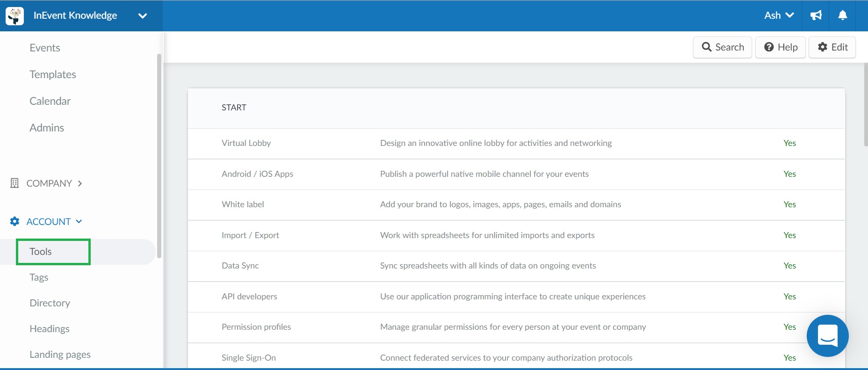Viewport: 868px width, 370px height.
Task: Open Landing pages in the sidebar
Action: click(60, 355)
